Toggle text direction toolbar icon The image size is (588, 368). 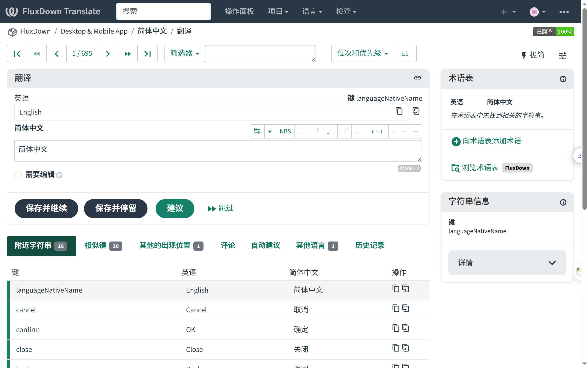click(257, 131)
